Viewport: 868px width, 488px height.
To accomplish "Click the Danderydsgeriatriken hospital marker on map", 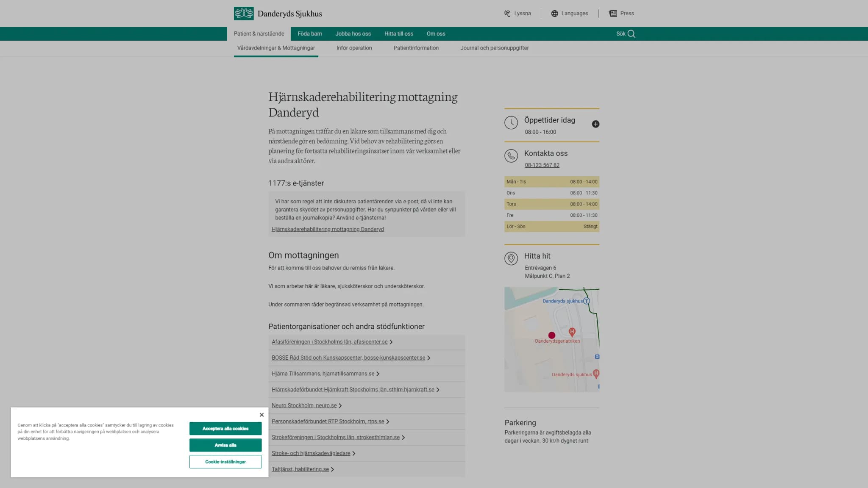I will tap(572, 332).
